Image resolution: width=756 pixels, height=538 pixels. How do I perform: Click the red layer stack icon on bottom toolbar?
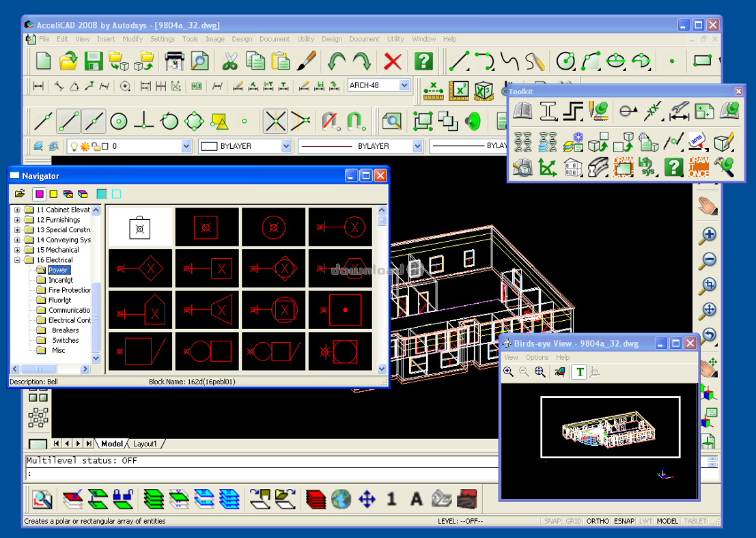(x=316, y=499)
